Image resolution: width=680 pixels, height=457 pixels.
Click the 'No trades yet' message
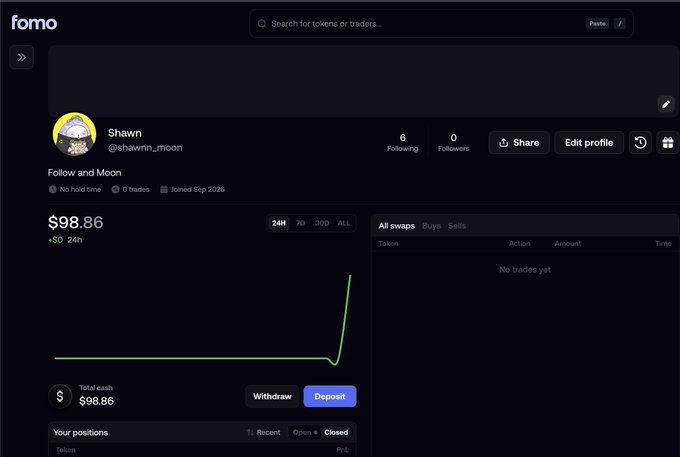pyautogui.click(x=525, y=270)
